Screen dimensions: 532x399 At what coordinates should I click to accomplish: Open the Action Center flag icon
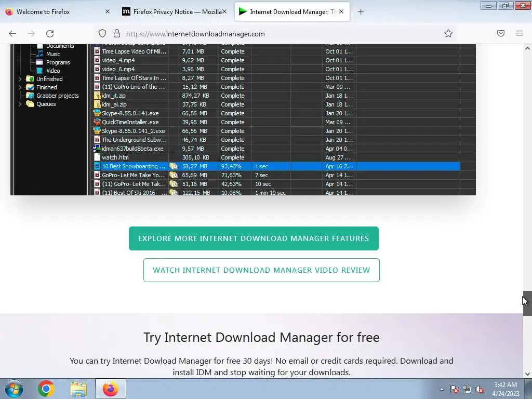point(454,389)
